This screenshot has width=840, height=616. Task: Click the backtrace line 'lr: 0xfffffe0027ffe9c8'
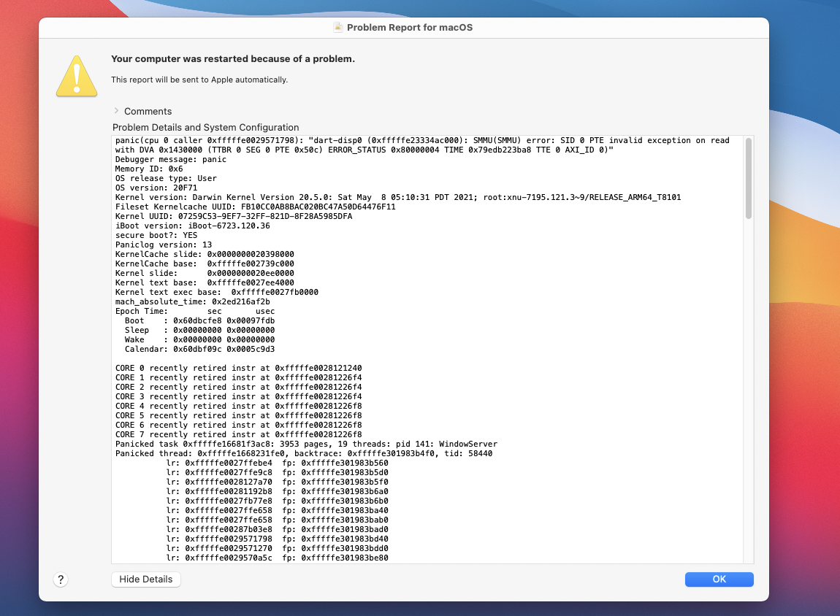click(277, 472)
